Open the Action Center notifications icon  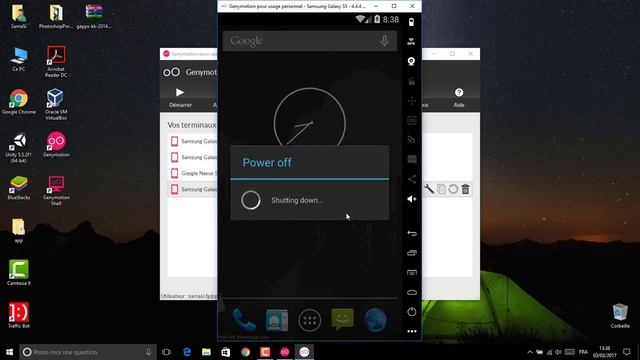click(627, 352)
